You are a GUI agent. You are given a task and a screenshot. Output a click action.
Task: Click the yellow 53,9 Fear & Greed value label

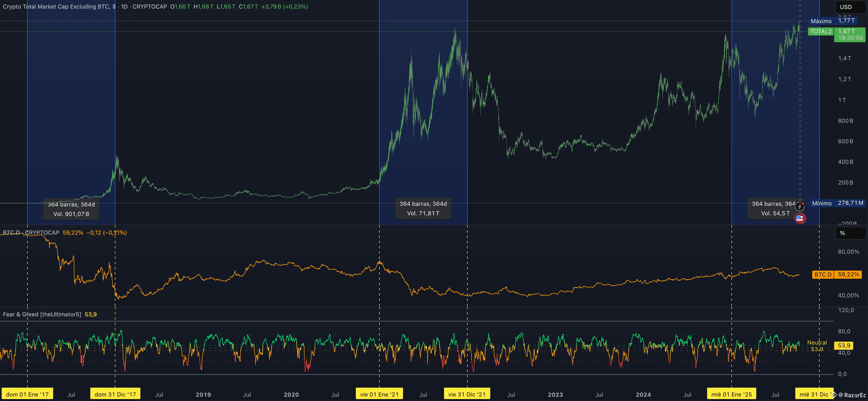coord(844,345)
